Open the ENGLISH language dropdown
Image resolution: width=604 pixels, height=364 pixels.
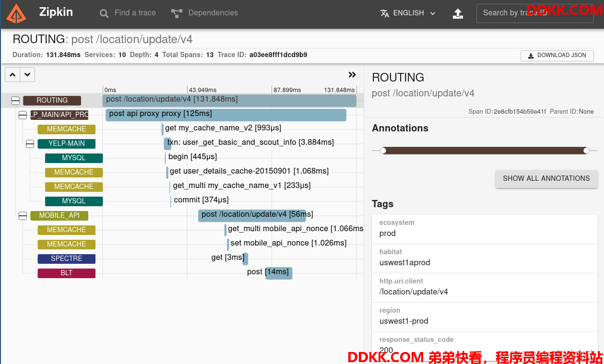point(408,13)
